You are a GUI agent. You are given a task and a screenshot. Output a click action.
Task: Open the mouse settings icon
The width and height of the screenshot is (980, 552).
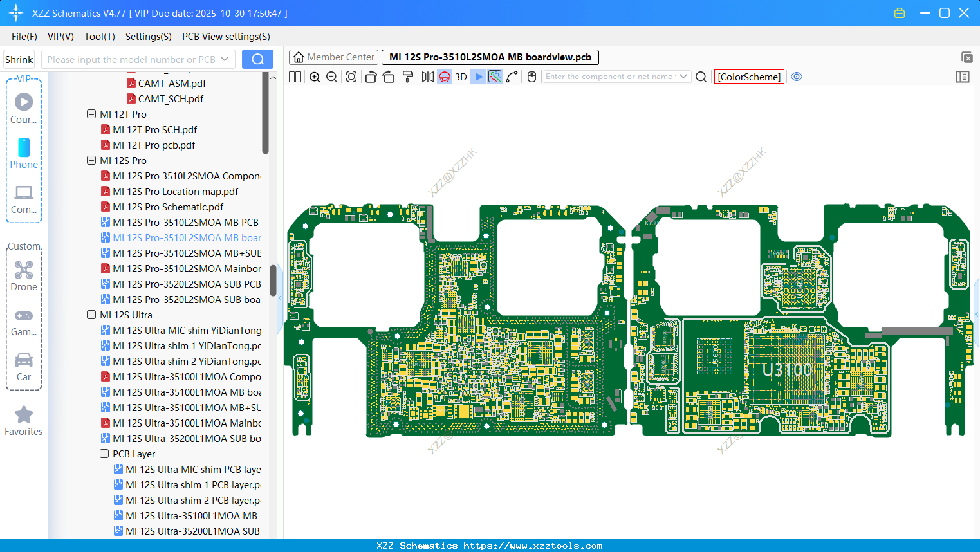pos(532,77)
